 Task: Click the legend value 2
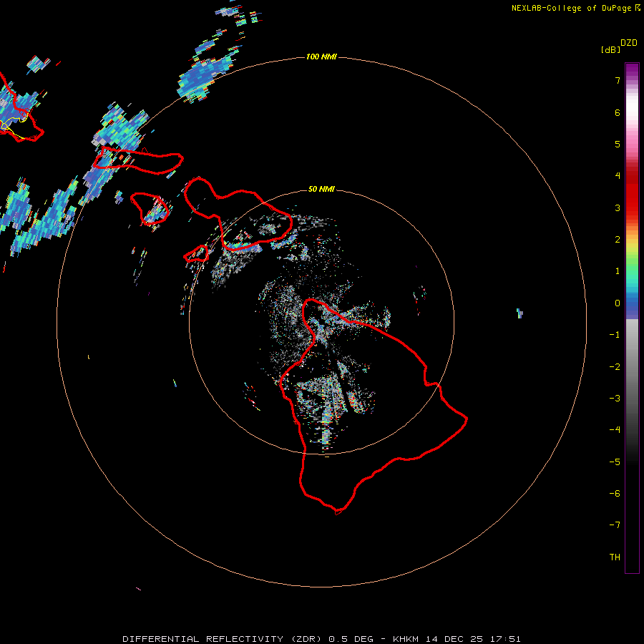pyautogui.click(x=618, y=240)
